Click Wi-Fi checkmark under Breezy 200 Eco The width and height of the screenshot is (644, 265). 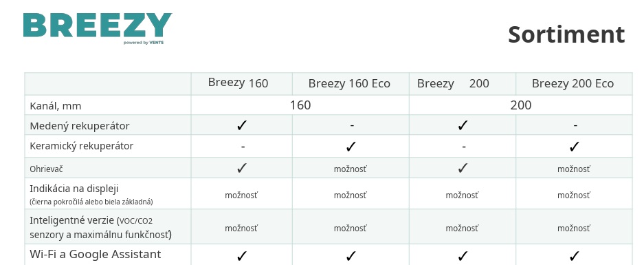click(574, 256)
